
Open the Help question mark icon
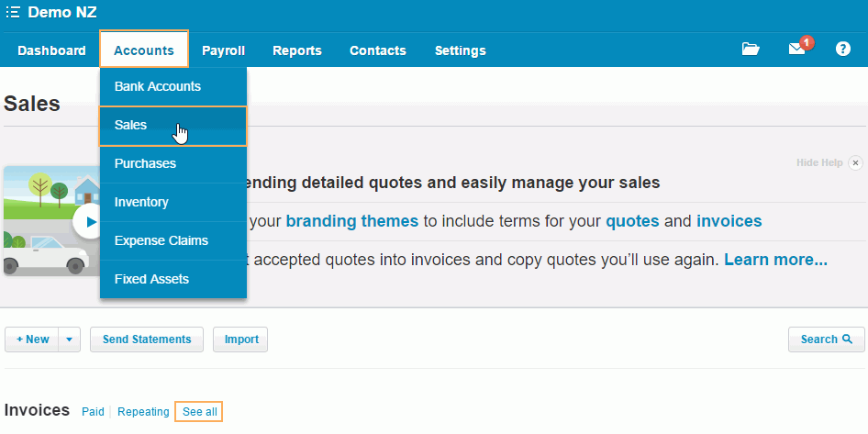point(842,50)
